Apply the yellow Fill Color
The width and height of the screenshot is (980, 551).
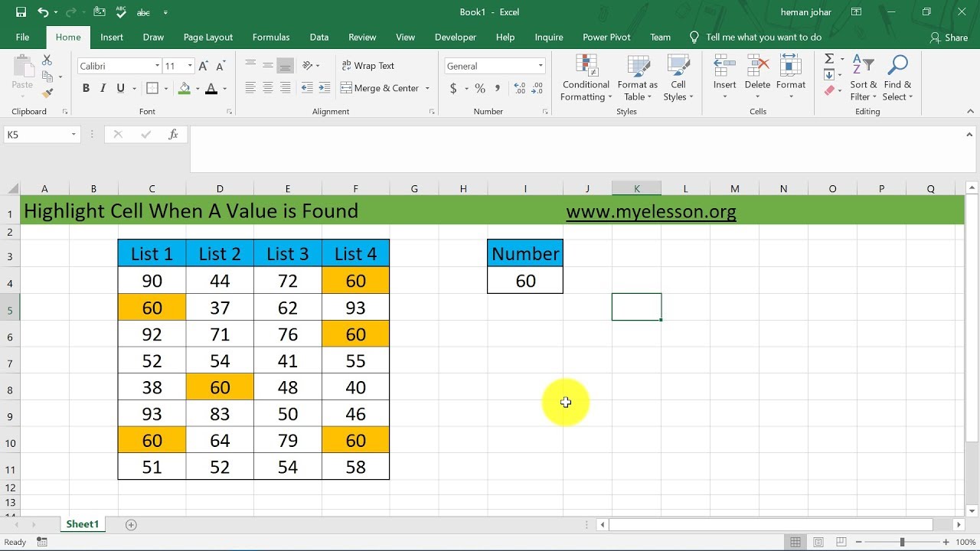tap(184, 89)
